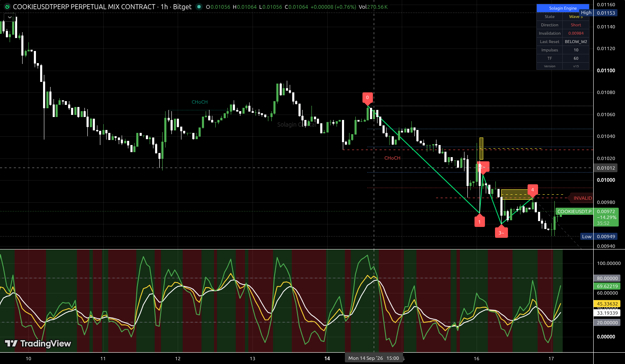
Task: Click the INVALID price level tag
Action: click(x=582, y=198)
